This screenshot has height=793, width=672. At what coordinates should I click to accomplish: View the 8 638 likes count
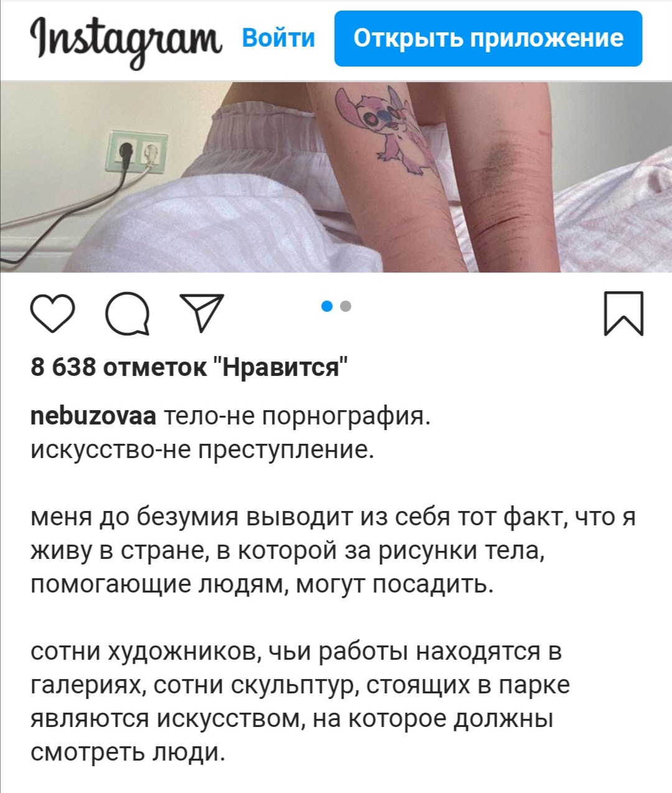[x=189, y=367]
